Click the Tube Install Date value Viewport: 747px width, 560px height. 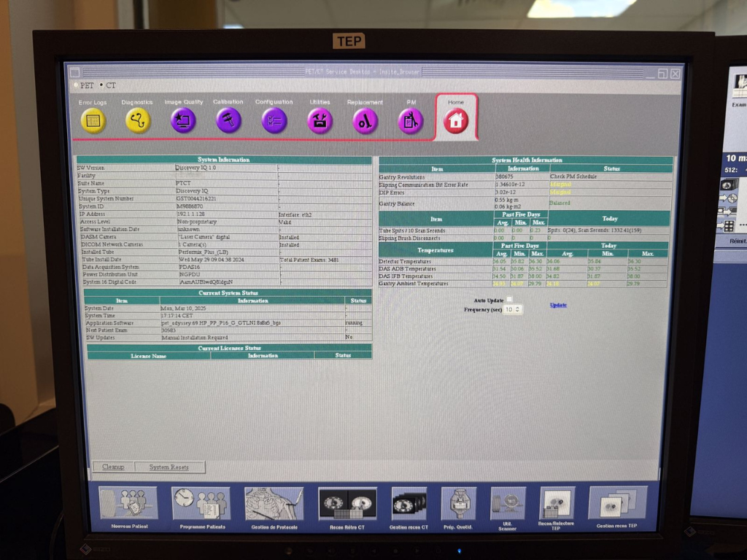(x=211, y=260)
